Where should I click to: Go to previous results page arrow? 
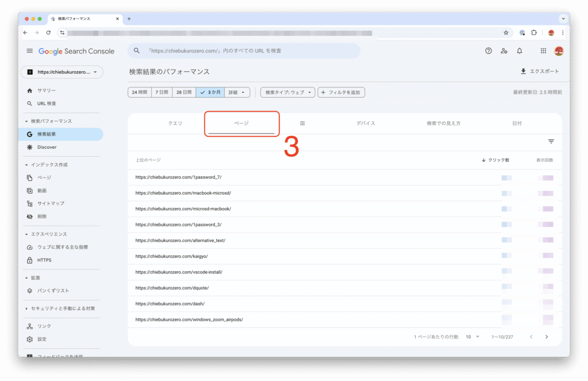click(x=531, y=337)
